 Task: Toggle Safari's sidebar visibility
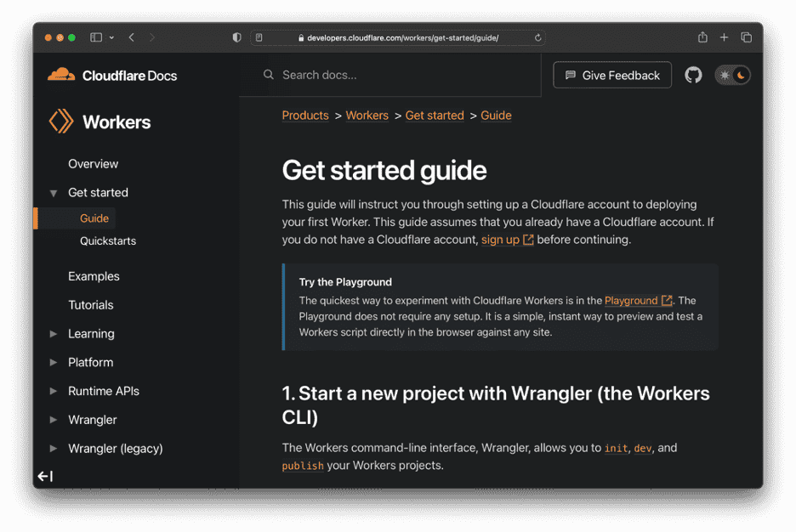click(x=95, y=37)
